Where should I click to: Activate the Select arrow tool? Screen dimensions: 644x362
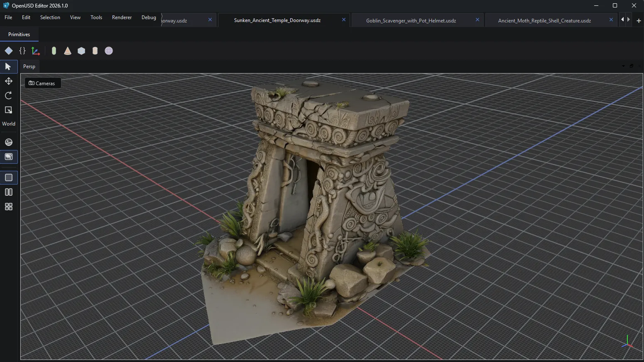[x=8, y=66]
